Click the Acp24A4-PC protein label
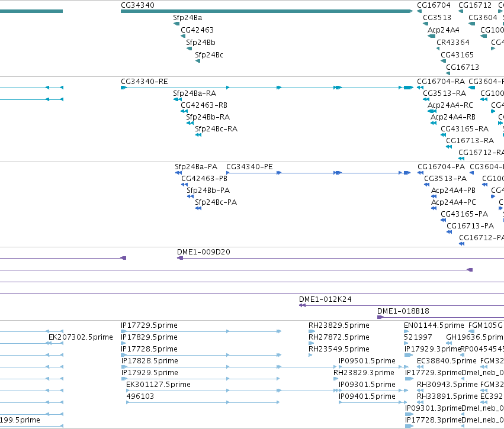Screen dimensions: 504x429 coord(453,202)
